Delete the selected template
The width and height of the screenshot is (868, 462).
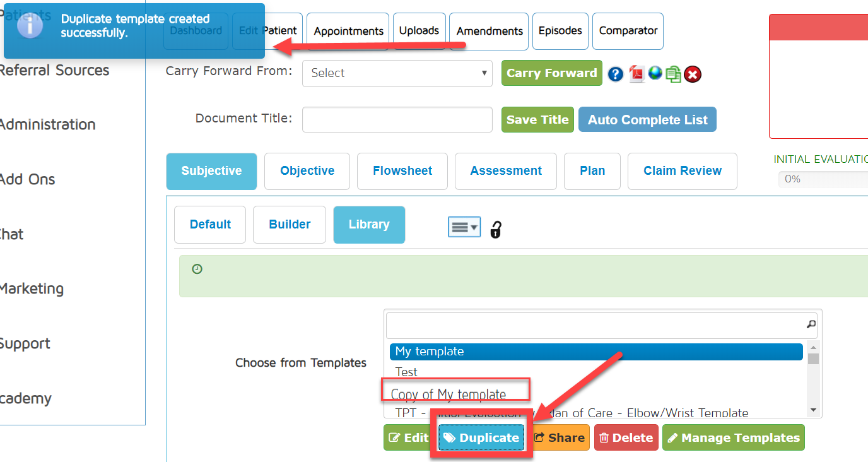(626, 438)
